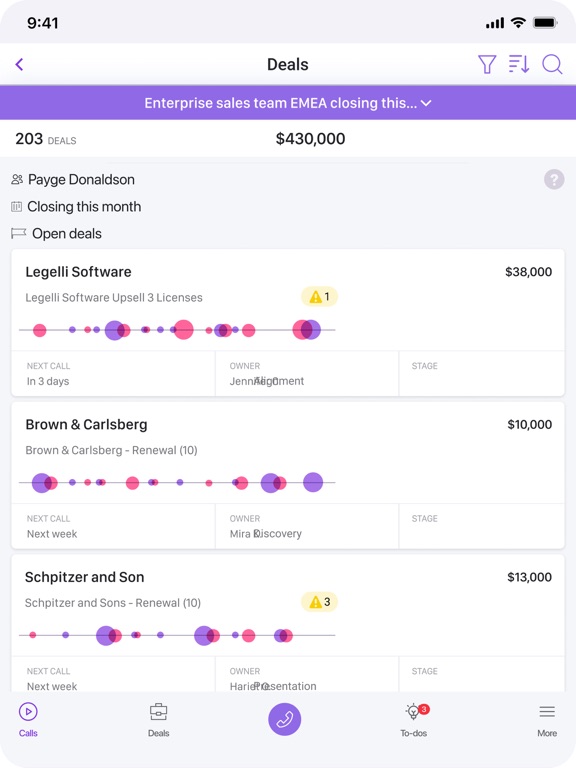Switch to the Calls tab
The height and width of the screenshot is (768, 576).
click(x=28, y=720)
